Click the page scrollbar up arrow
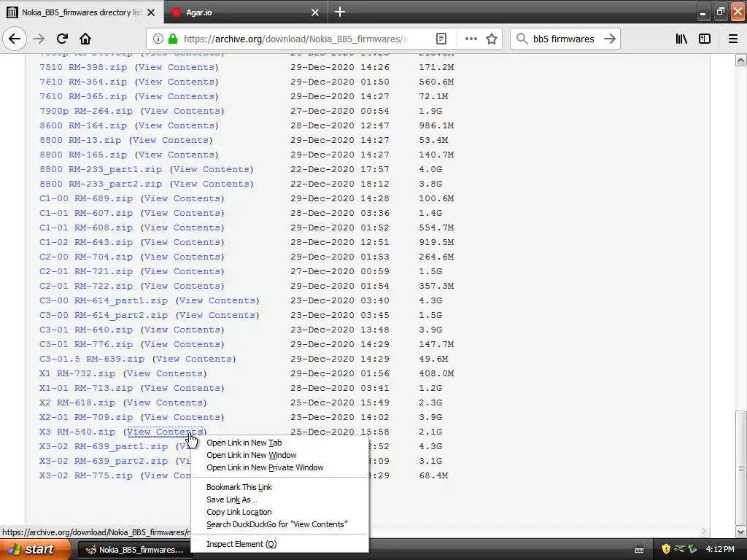The height and width of the screenshot is (560, 747). (x=741, y=60)
